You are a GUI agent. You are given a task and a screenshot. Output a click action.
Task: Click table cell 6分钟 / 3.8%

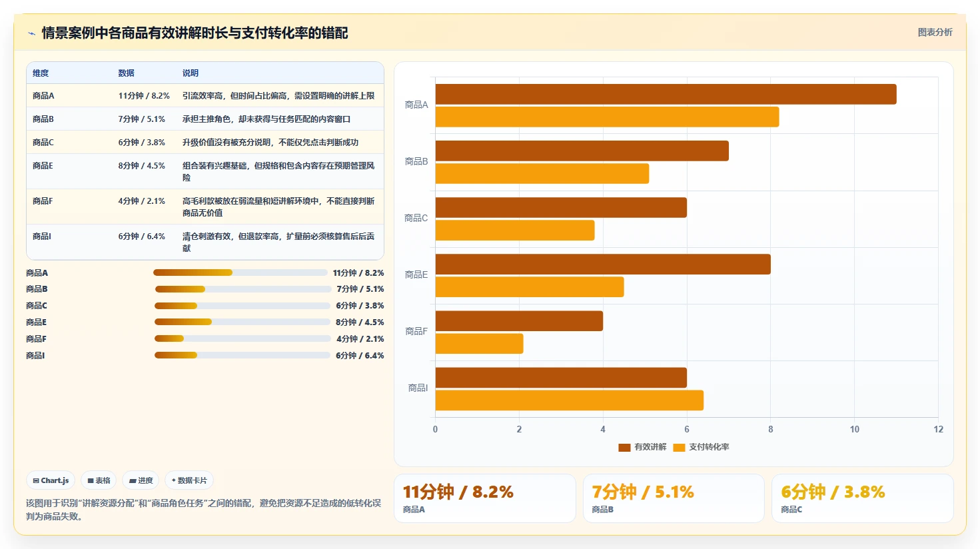142,143
